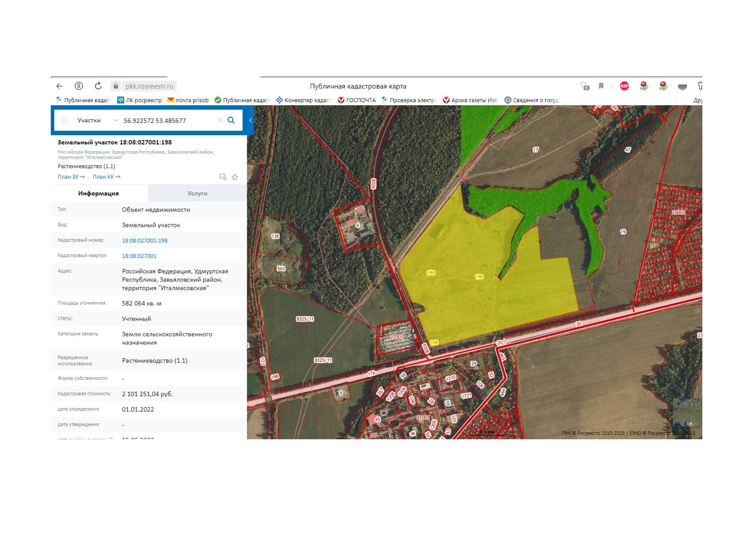The height and width of the screenshot is (535, 756).
Task: Run search with the magnifier icon
Action: (x=231, y=120)
